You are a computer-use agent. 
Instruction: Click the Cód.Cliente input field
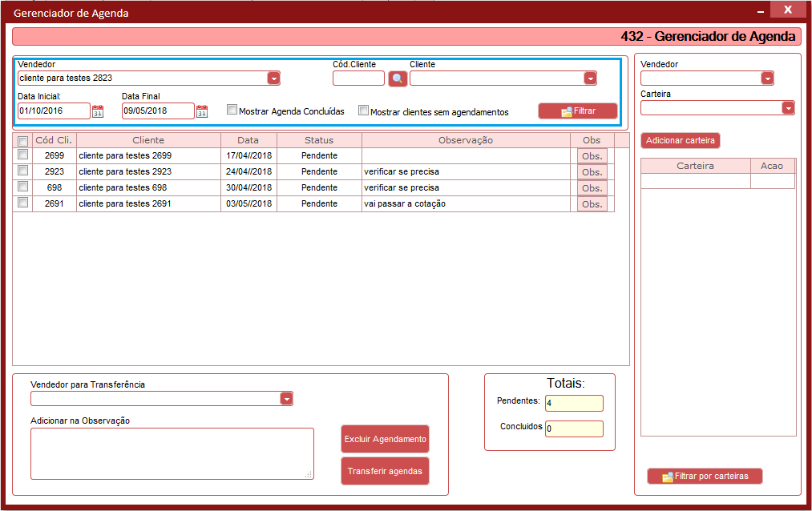(358, 78)
